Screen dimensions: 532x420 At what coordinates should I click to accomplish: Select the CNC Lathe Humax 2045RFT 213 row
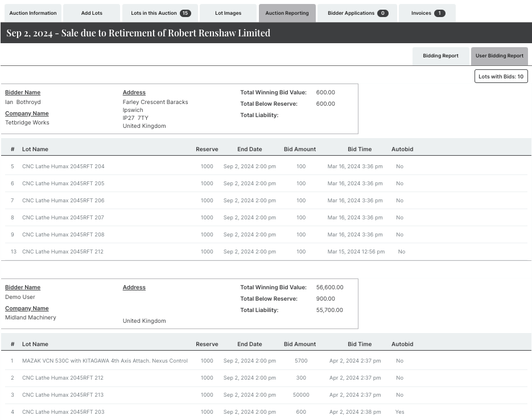tap(63, 395)
